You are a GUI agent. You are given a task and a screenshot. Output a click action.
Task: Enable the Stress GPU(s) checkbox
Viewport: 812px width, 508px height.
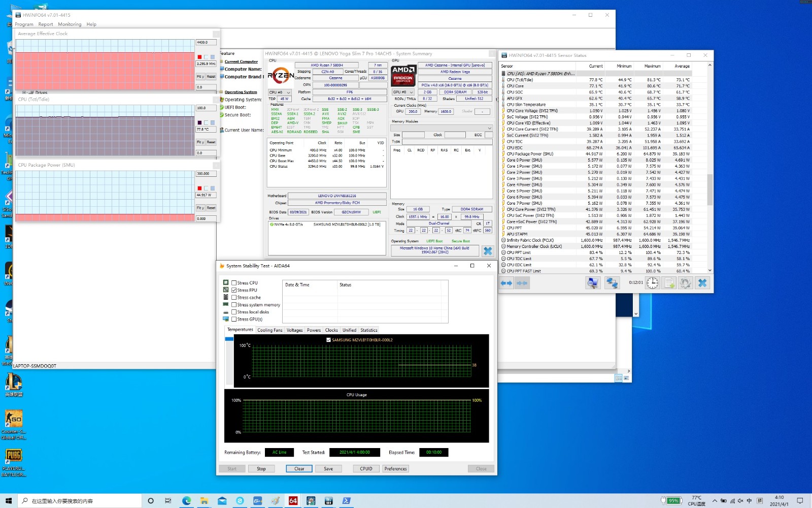234,320
